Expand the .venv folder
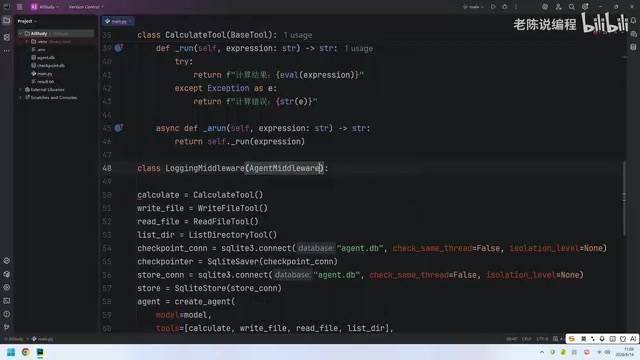Viewport: 640px width, 360px height. 27,41
